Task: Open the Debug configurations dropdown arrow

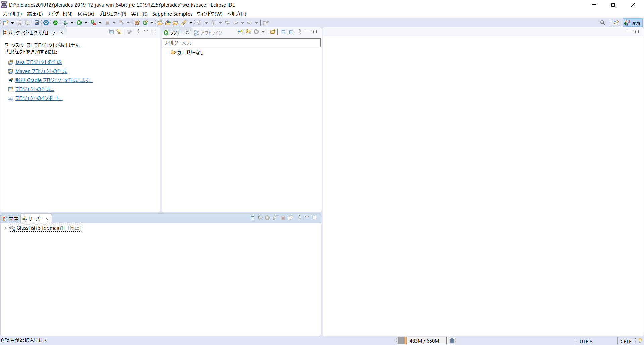Action: [x=72, y=23]
